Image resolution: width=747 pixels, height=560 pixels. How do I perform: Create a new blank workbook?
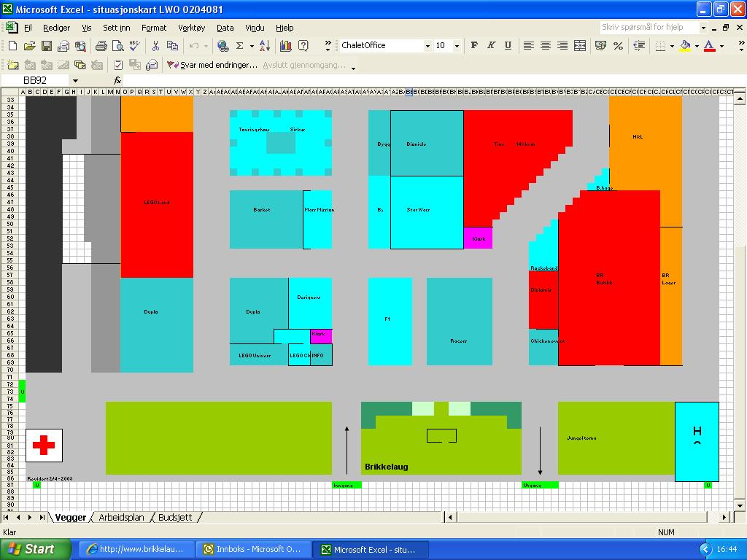[12, 46]
